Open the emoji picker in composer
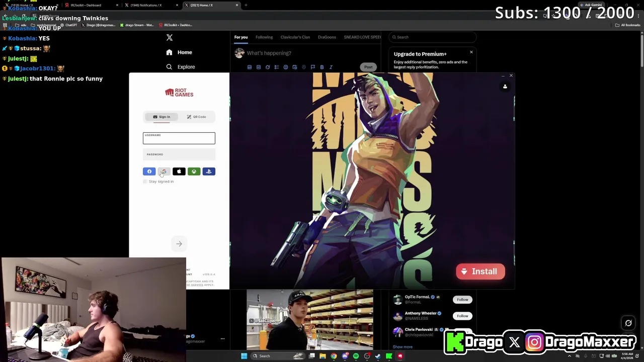 point(286,67)
